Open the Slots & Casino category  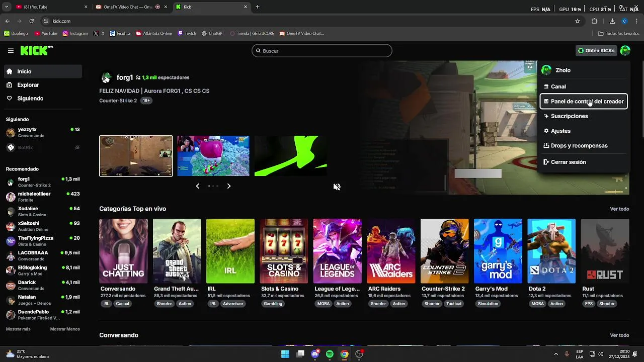[284, 251]
